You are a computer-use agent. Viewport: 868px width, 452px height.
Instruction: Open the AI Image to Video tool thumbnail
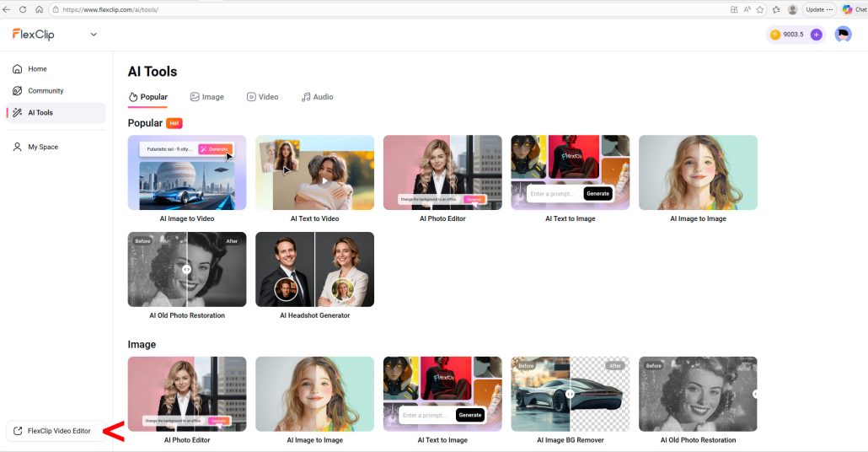[x=187, y=173]
